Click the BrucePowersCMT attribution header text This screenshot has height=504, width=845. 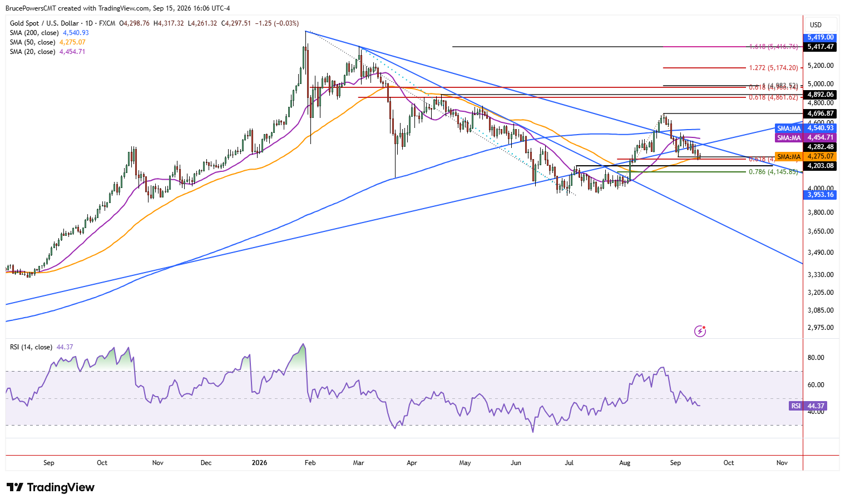tap(117, 8)
